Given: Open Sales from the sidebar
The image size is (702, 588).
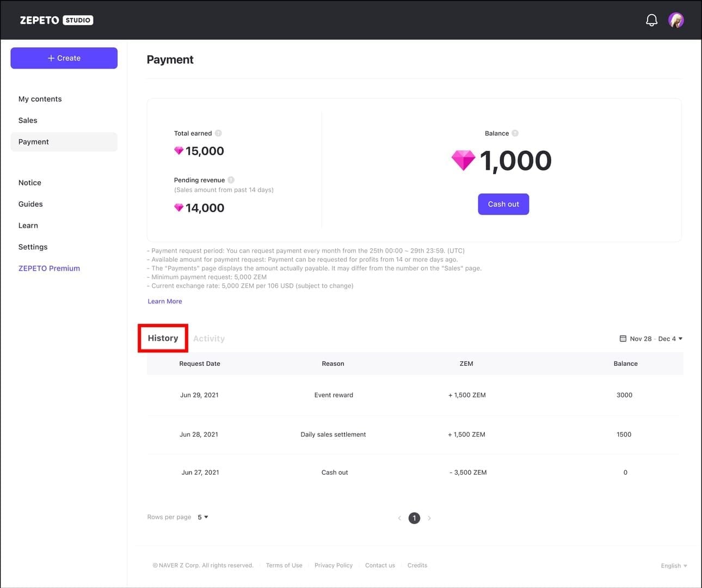Looking at the screenshot, I should pos(28,120).
